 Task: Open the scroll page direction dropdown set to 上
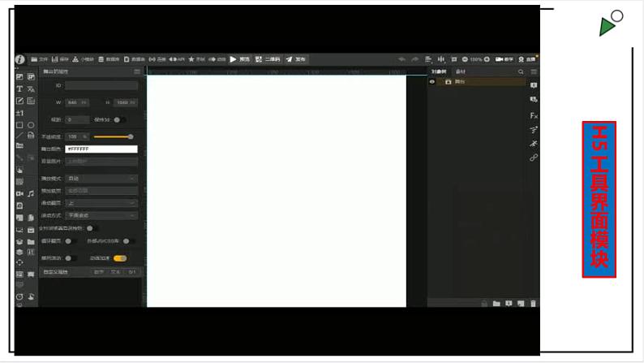point(101,203)
